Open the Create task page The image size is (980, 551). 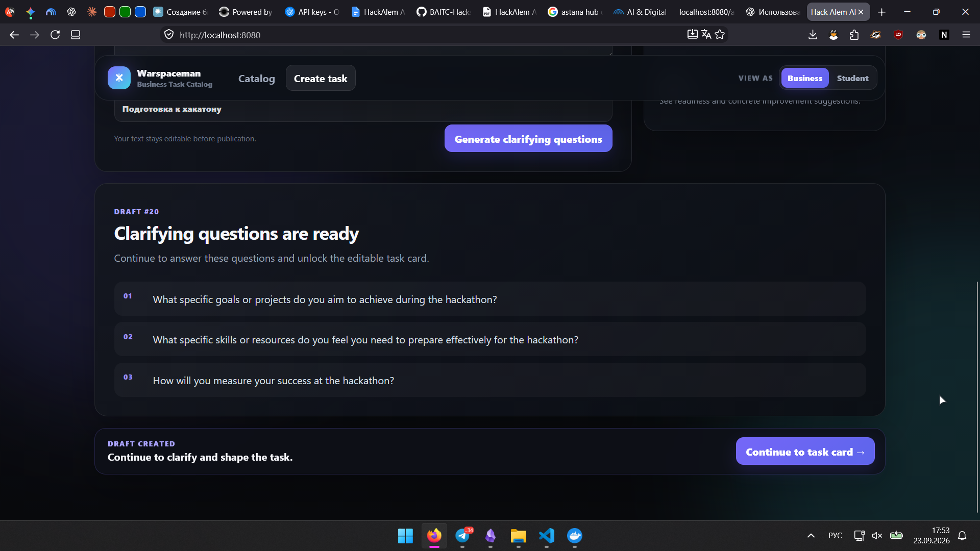click(321, 78)
